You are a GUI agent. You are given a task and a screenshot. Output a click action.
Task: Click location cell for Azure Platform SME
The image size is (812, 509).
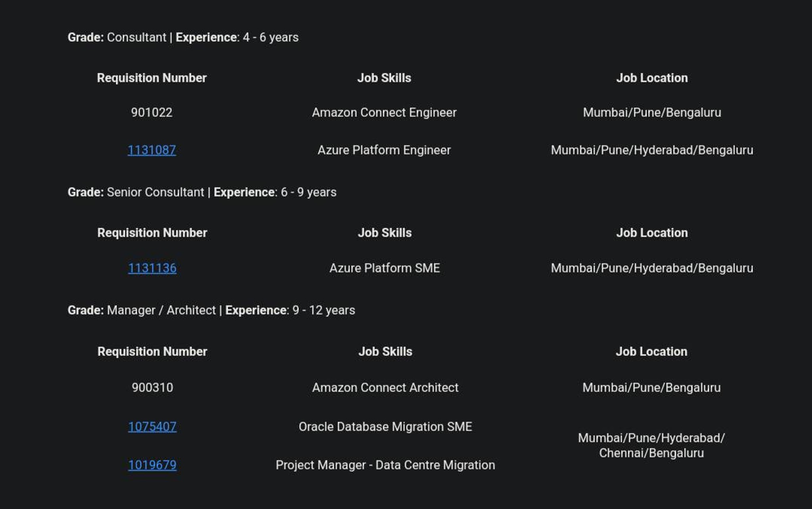point(652,268)
